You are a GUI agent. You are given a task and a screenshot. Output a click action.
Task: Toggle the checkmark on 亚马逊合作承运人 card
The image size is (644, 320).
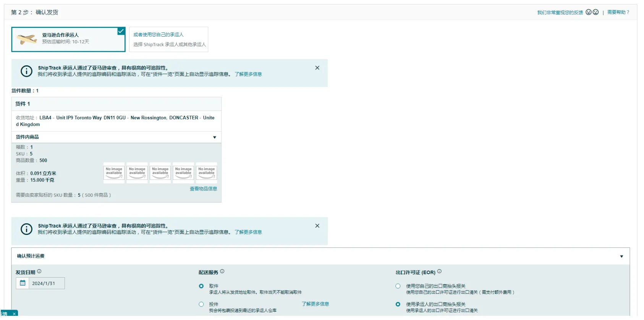point(121,31)
